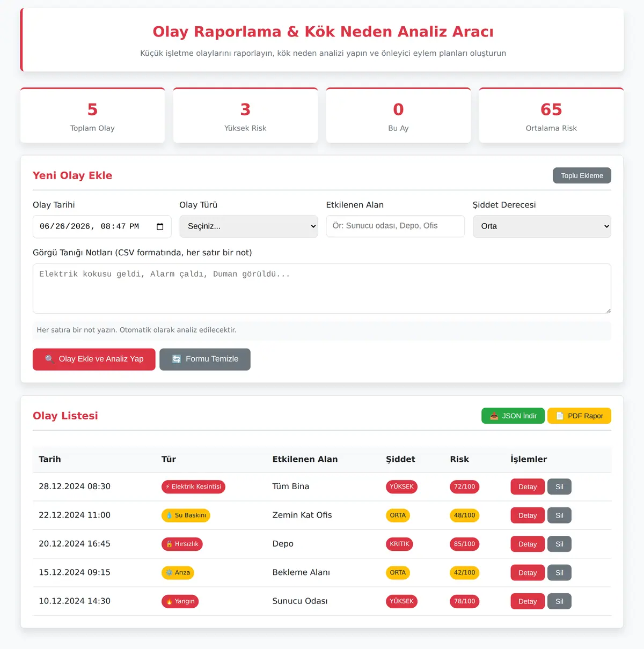Open the Şiddet Derecesi dropdown showing Orta
The width and height of the screenshot is (644, 649).
point(542,226)
